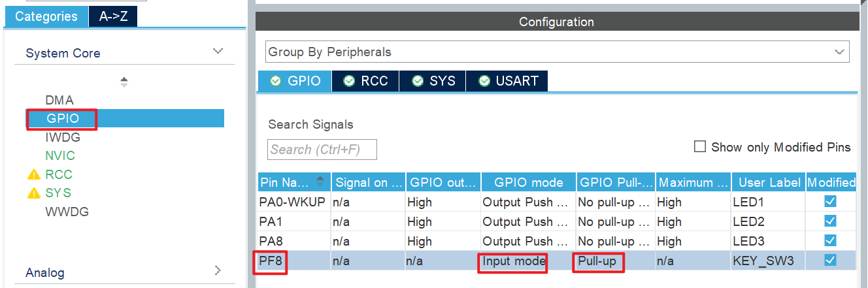Click the sort arrows above DMA
Viewport: 868px width, 288px height.
tap(124, 82)
